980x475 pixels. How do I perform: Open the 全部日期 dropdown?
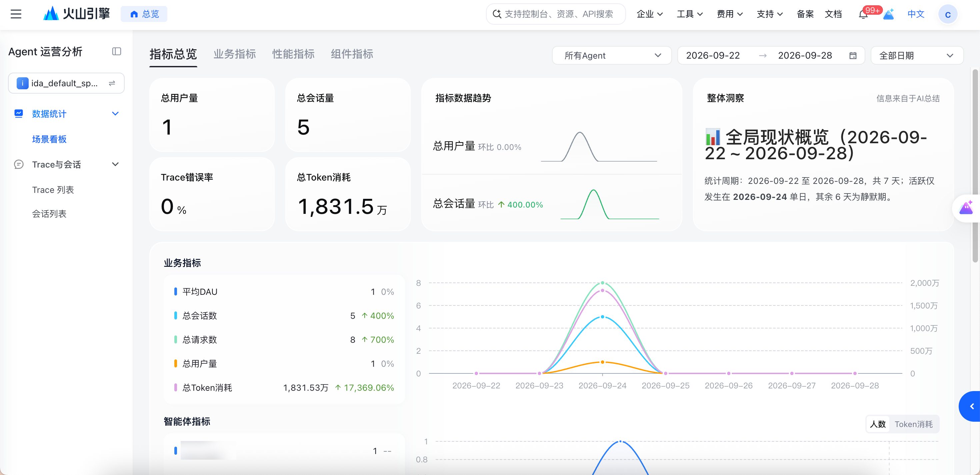(917, 56)
